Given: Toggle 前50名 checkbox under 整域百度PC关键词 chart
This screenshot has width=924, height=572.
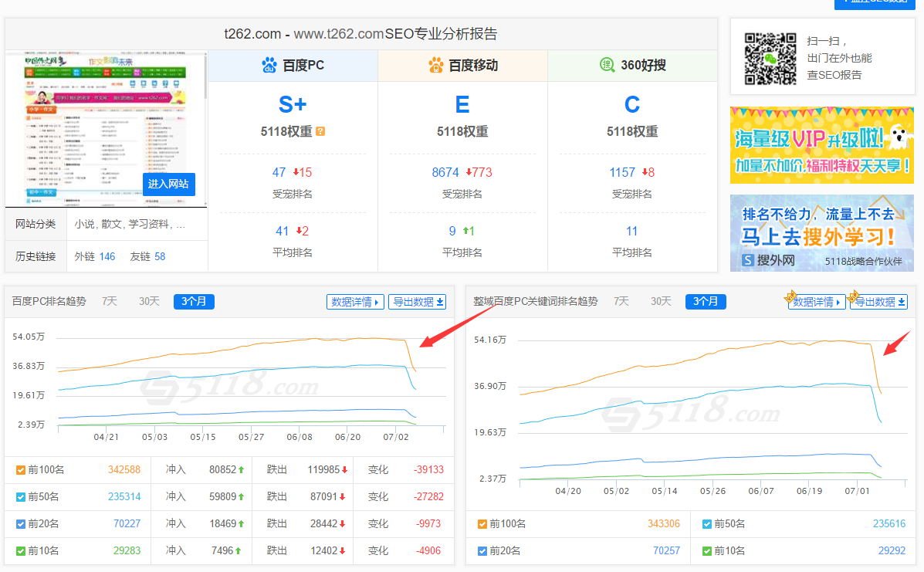Looking at the screenshot, I should tap(707, 524).
